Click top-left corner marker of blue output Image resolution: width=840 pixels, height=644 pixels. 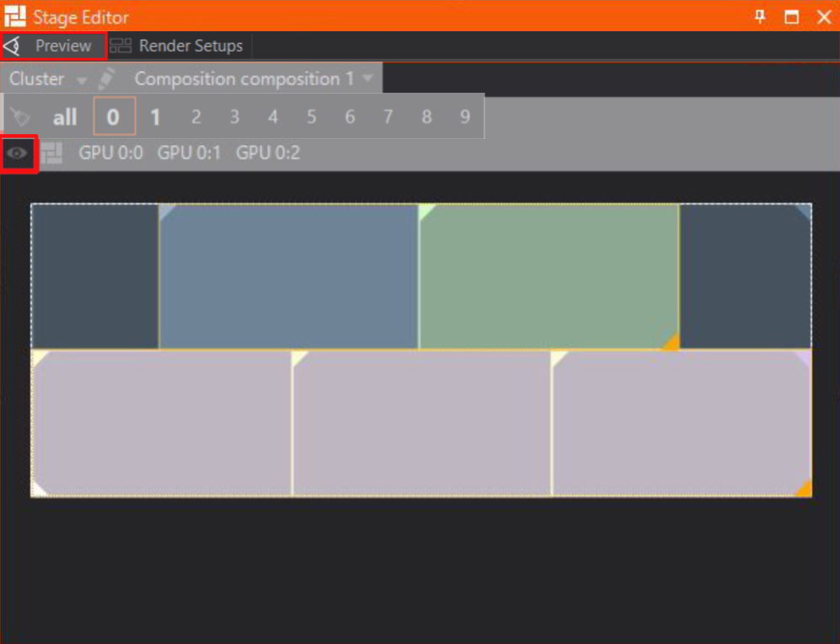[x=166, y=211]
